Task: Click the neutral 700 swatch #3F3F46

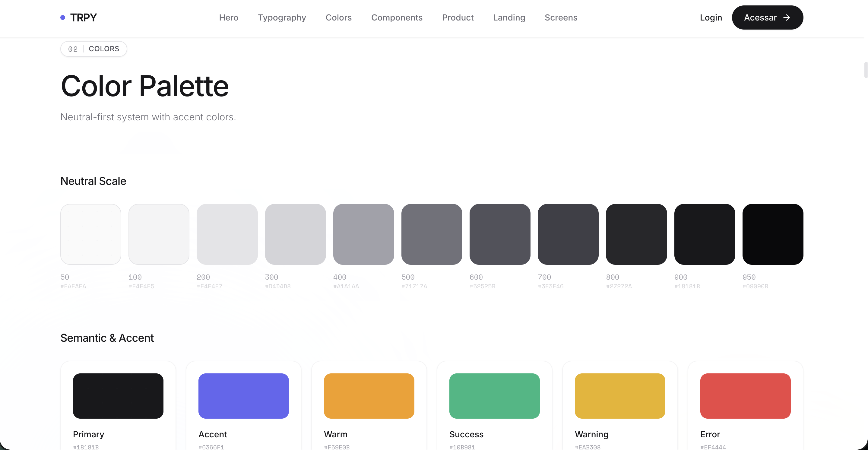Action: click(568, 234)
